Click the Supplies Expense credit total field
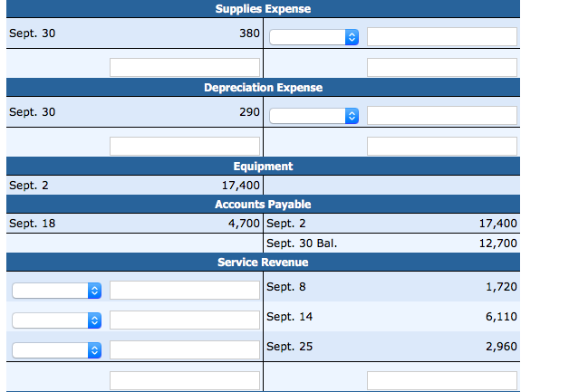 click(442, 67)
